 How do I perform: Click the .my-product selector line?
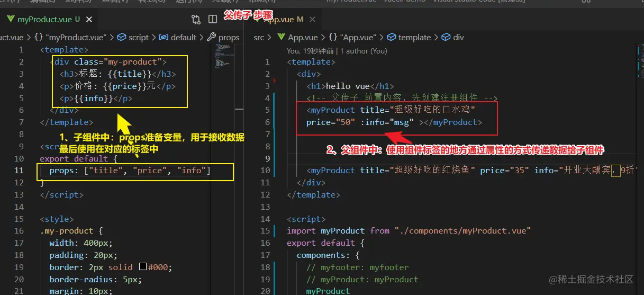pos(71,231)
